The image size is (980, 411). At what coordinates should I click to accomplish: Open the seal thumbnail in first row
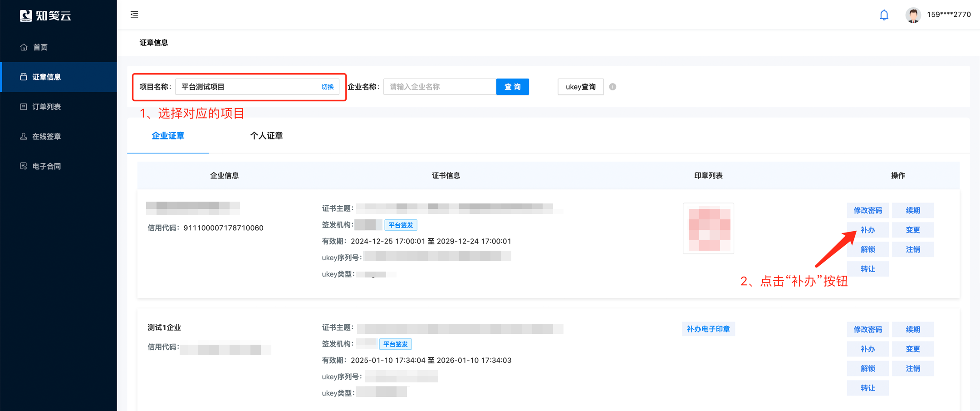tap(709, 228)
